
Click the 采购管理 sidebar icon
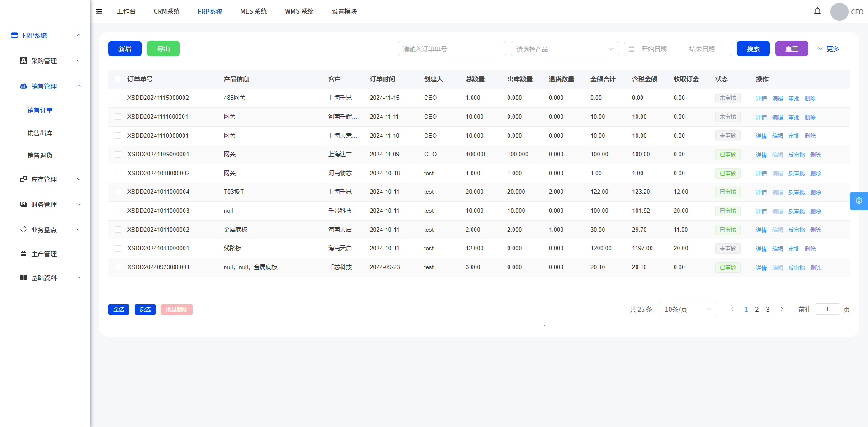click(x=24, y=61)
